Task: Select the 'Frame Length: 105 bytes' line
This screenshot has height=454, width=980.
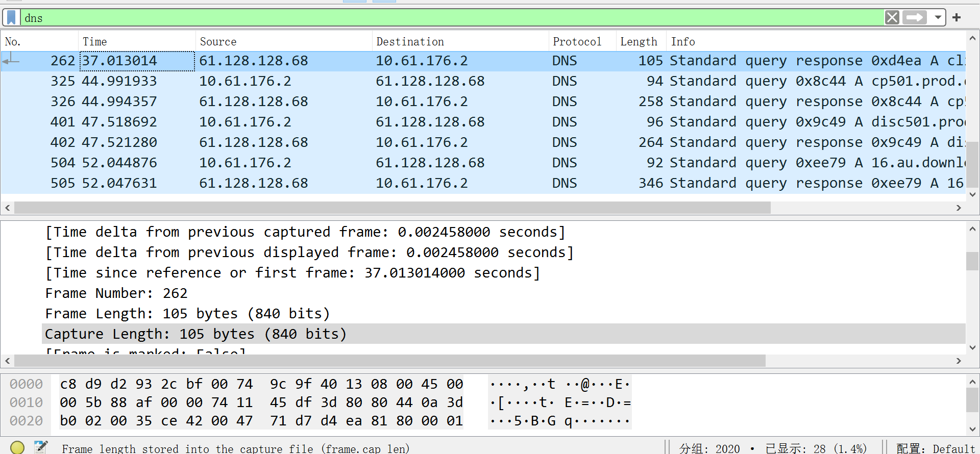Action: click(x=187, y=314)
